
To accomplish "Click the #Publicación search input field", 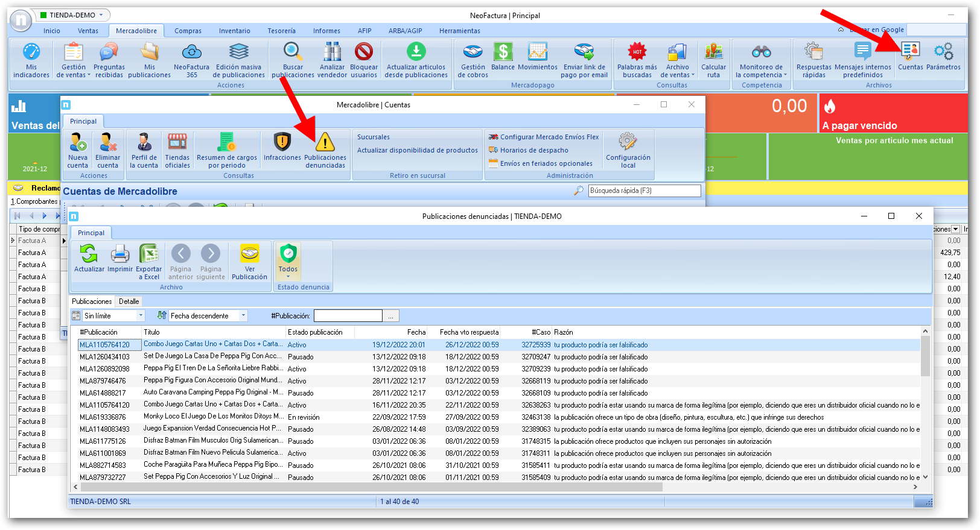I will [x=348, y=316].
